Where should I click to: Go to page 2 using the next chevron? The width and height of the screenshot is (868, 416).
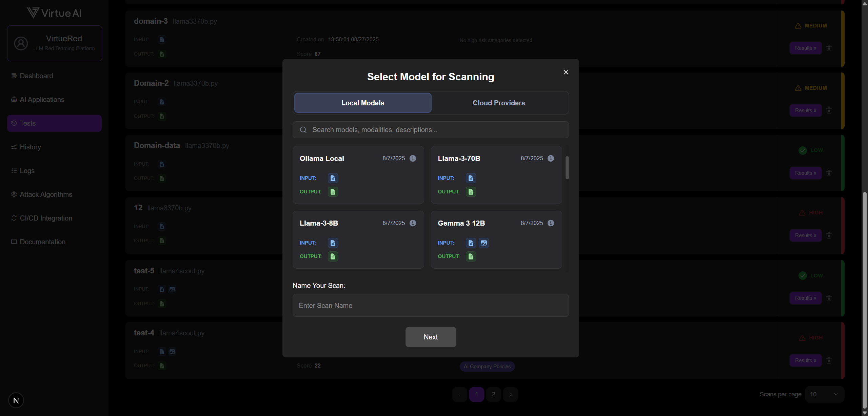tap(510, 394)
